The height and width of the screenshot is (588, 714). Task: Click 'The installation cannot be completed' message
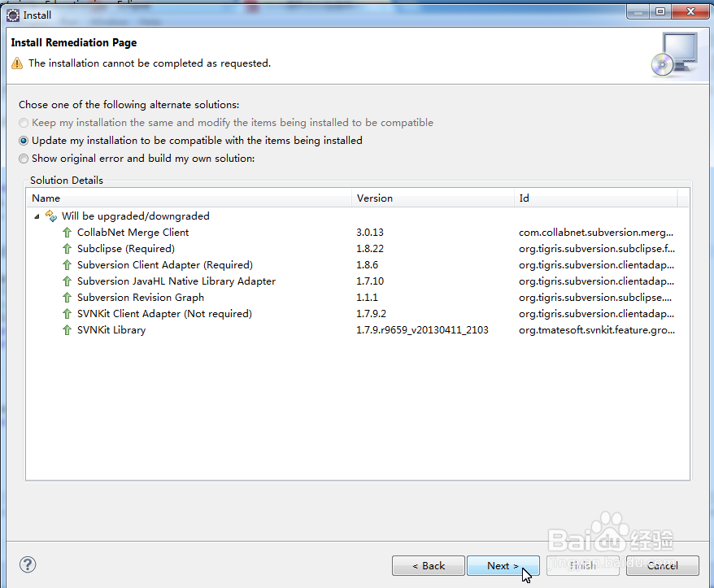(150, 63)
